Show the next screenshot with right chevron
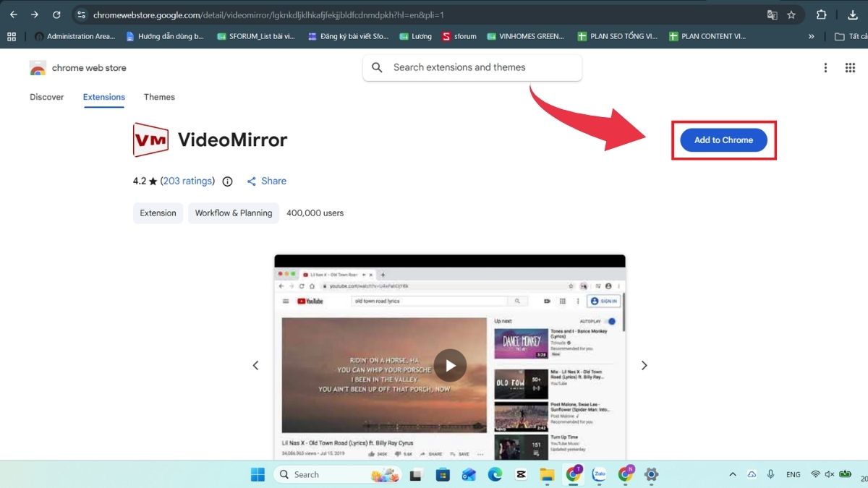The height and width of the screenshot is (488, 868). (x=644, y=366)
